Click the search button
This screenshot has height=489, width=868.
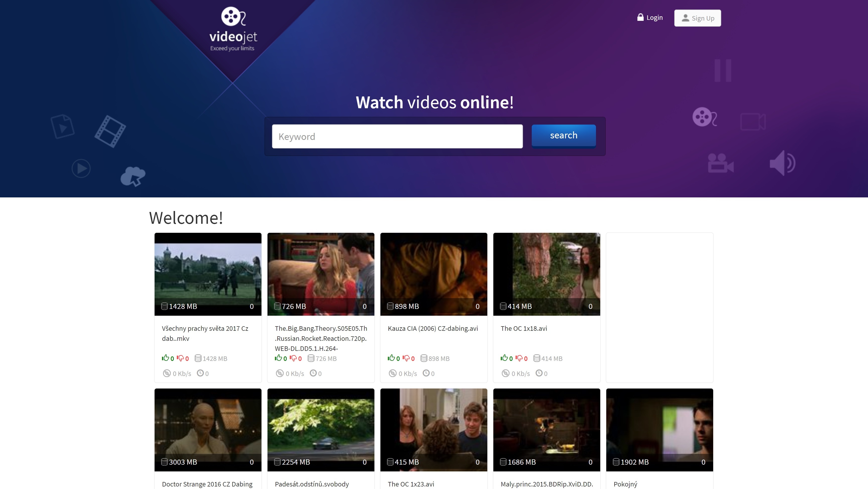(563, 136)
